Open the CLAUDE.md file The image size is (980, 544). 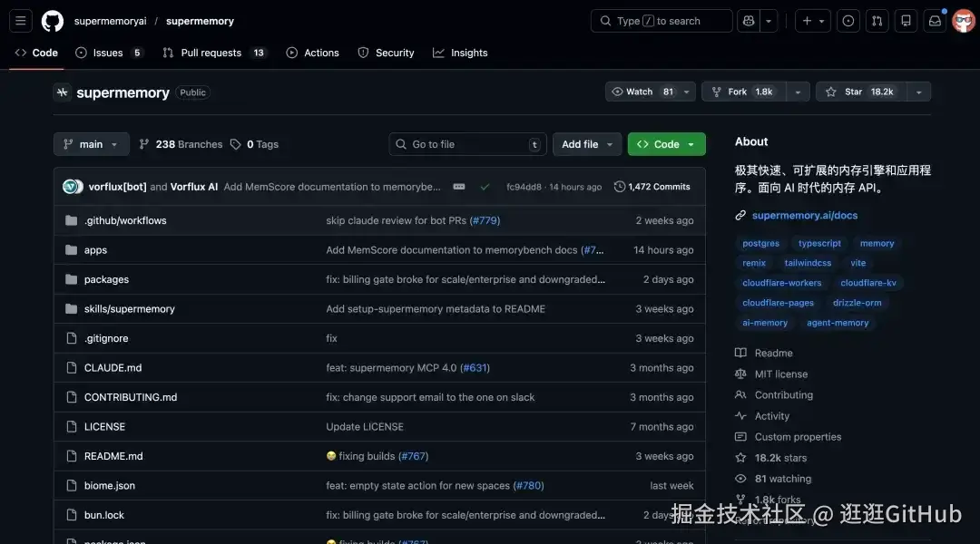tap(113, 368)
